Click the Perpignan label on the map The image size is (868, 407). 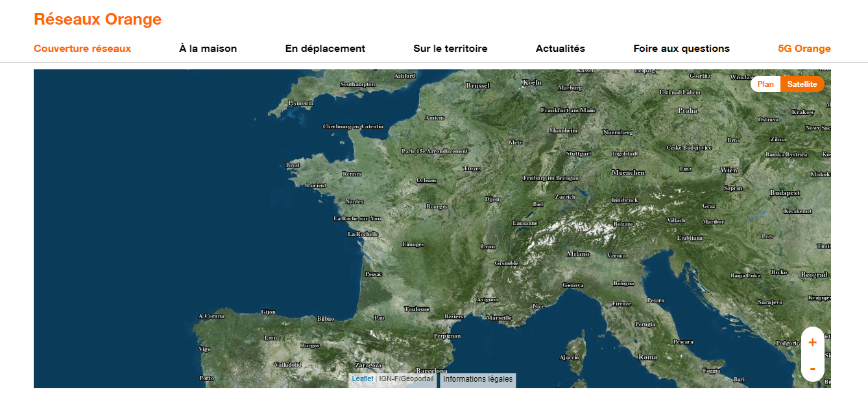448,336
